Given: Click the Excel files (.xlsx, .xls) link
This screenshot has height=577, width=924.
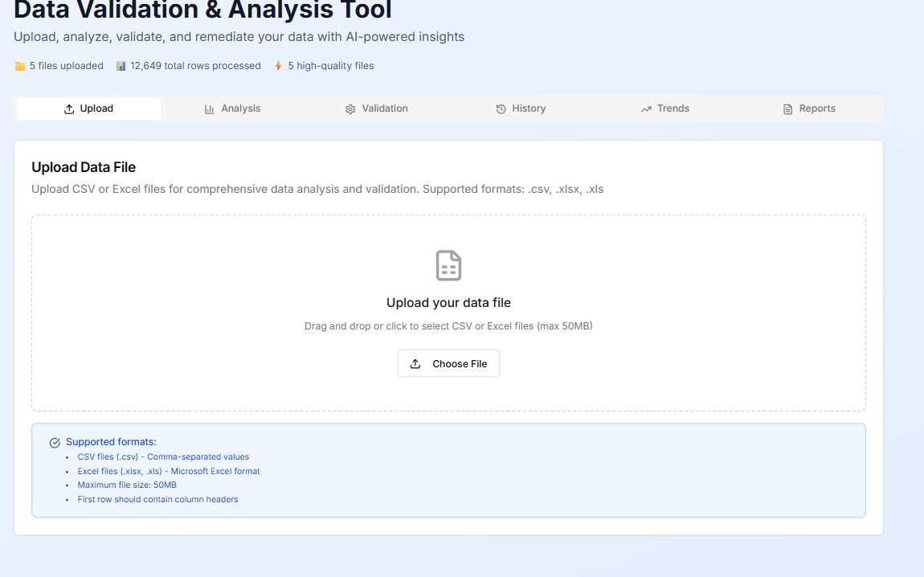Looking at the screenshot, I should (x=169, y=471).
